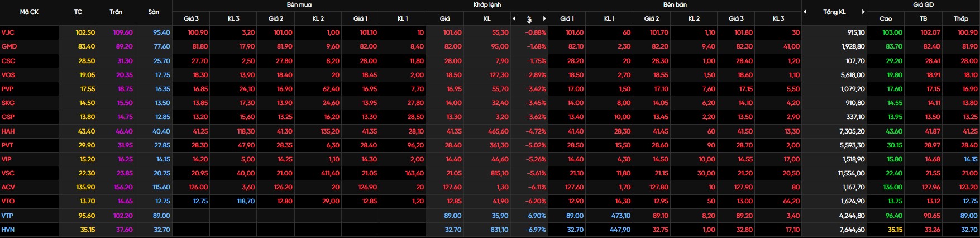Select the HAH ticker row
Screen dimensions: 980x238
coord(8,131)
